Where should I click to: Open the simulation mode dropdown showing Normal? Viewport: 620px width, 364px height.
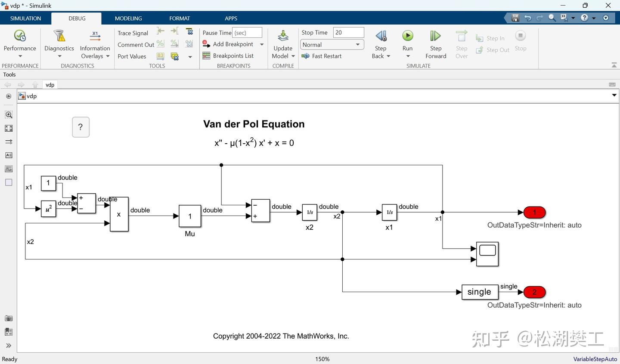coord(357,44)
